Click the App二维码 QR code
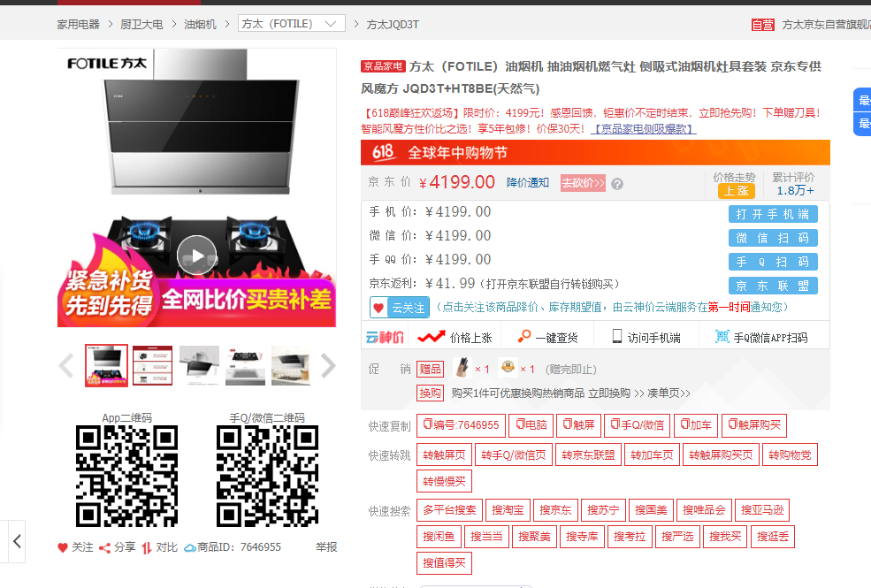 coord(126,476)
